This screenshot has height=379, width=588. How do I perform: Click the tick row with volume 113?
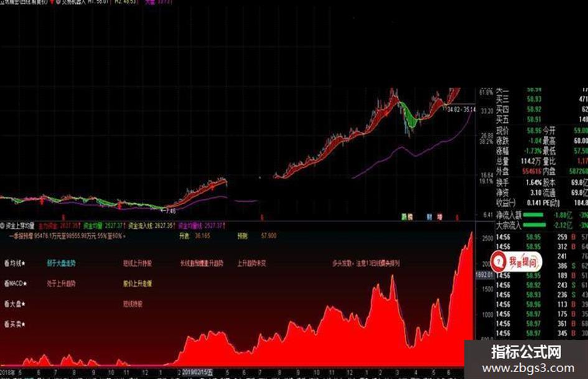coord(542,304)
